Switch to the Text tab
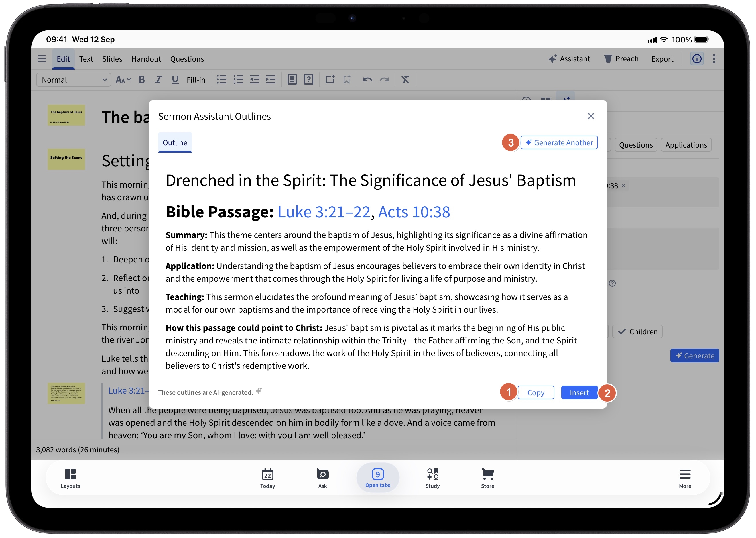Screen dimensions: 756x538 86,59
